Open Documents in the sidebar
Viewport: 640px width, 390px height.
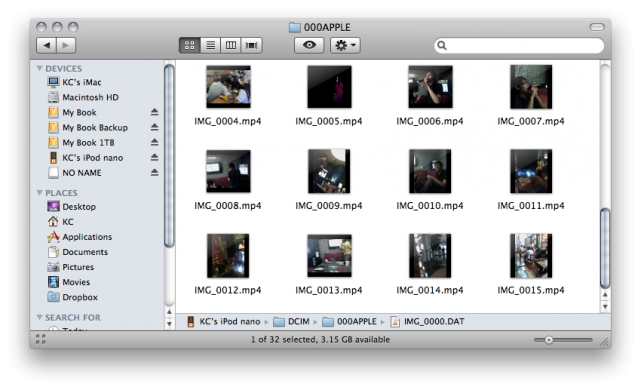[85, 252]
